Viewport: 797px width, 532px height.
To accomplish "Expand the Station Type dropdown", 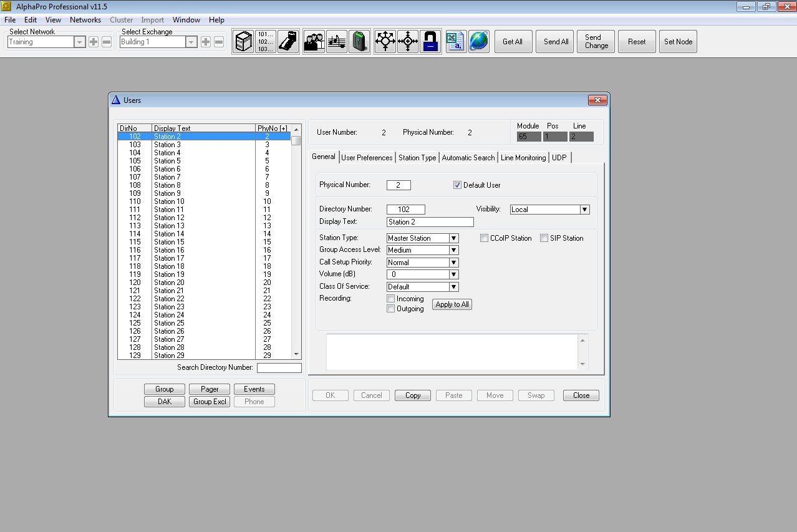I will tap(454, 238).
